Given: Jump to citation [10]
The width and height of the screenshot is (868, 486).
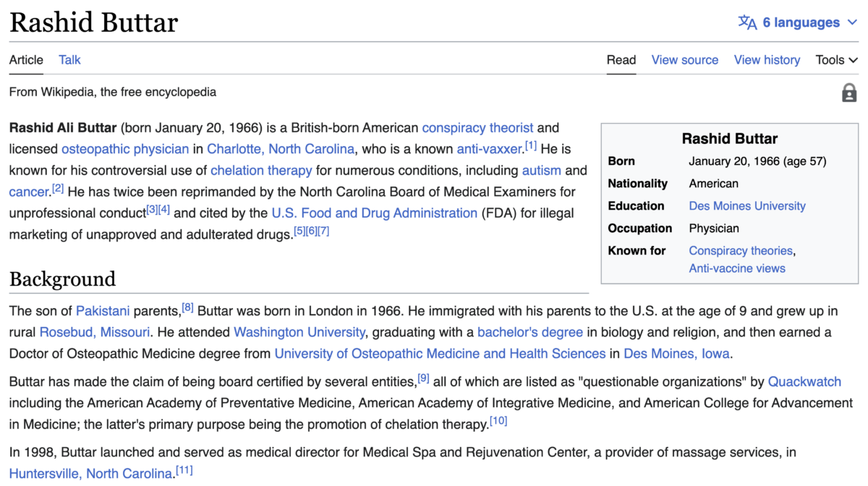Looking at the screenshot, I should tap(498, 420).
